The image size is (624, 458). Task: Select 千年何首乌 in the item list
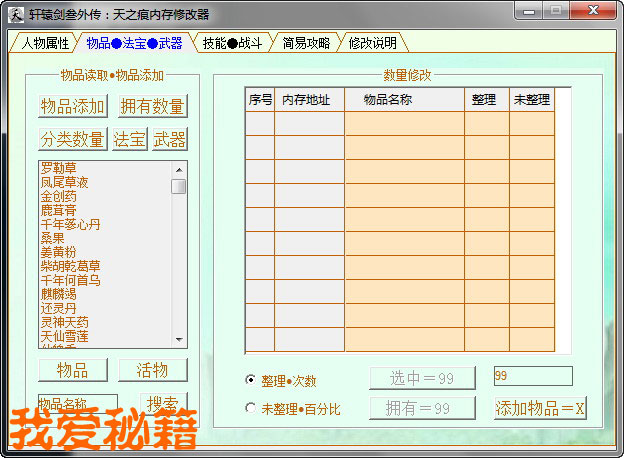click(x=70, y=280)
